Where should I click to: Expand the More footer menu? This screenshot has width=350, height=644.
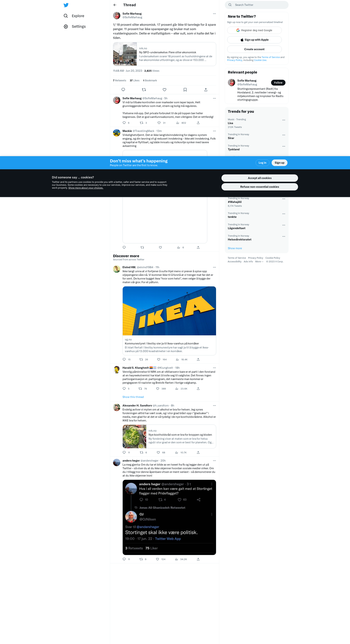click(x=259, y=262)
